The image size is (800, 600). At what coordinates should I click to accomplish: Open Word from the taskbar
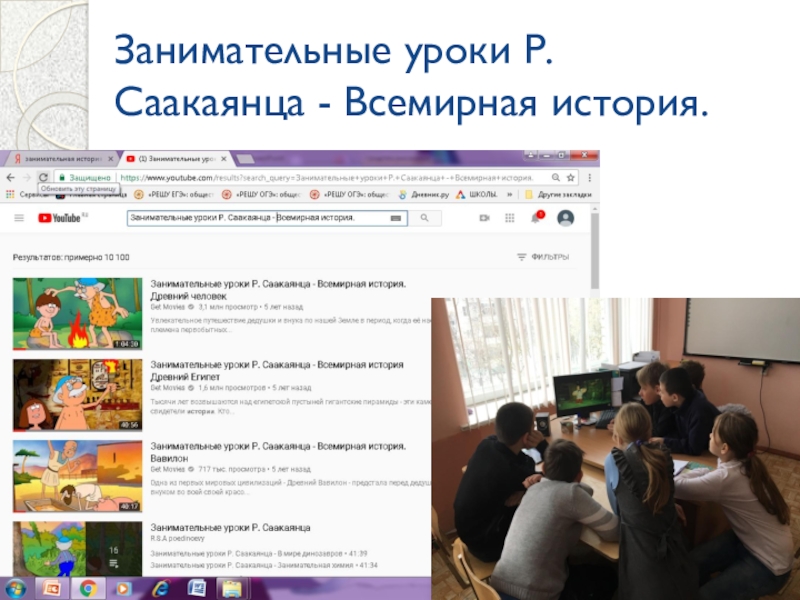pos(196,589)
